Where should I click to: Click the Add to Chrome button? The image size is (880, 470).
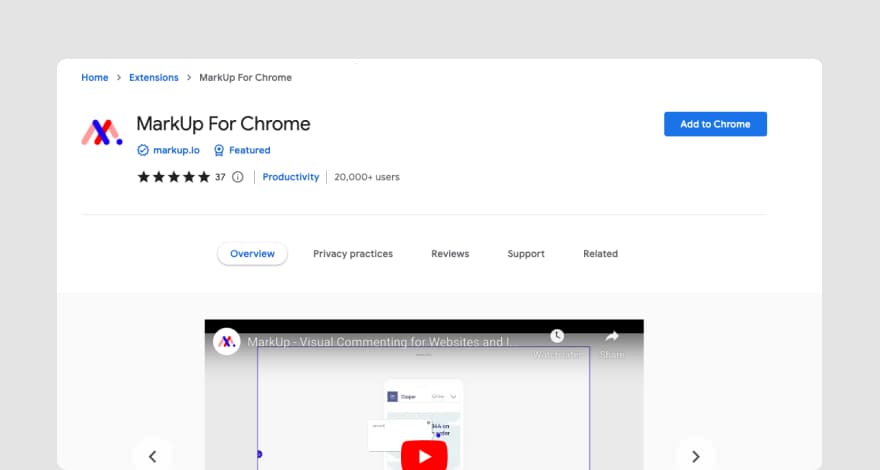[715, 124]
